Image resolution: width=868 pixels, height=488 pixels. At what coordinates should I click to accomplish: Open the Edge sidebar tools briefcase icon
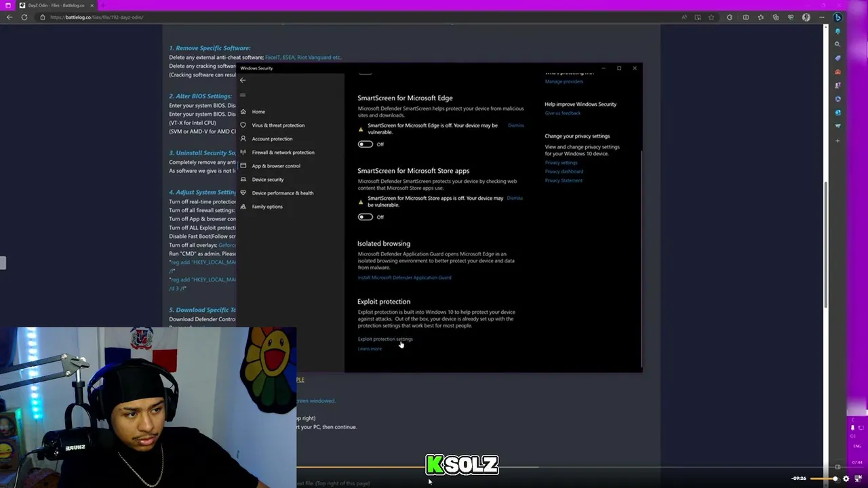pyautogui.click(x=838, y=71)
